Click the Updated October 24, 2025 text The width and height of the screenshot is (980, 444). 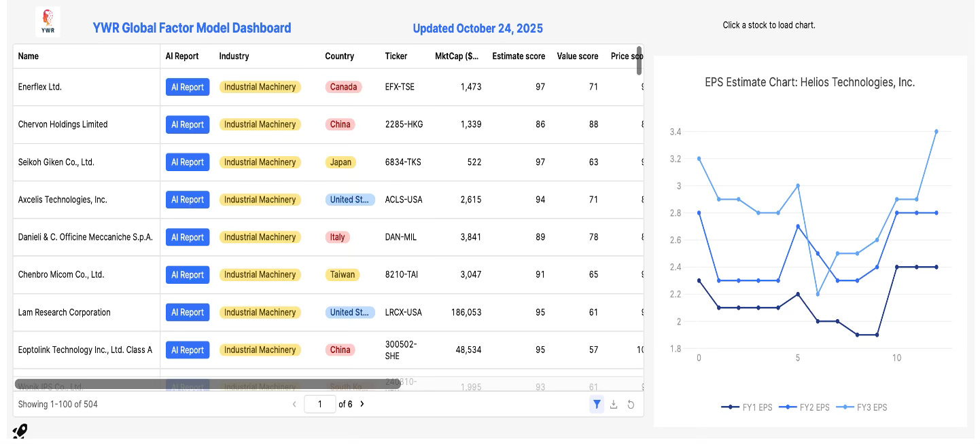[478, 29]
